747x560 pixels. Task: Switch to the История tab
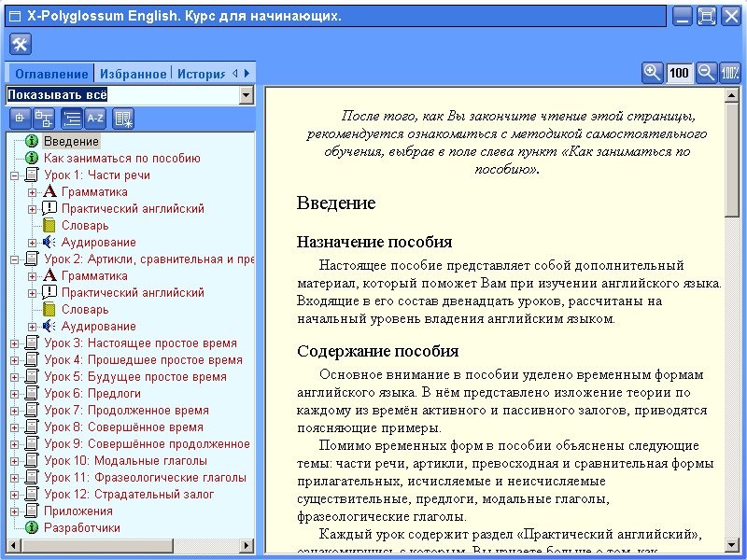201,74
